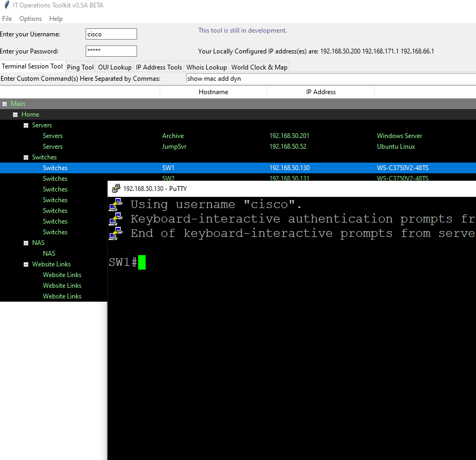The width and height of the screenshot is (476, 460).
Task: Select the SW2 switch row
Action: 238,178
